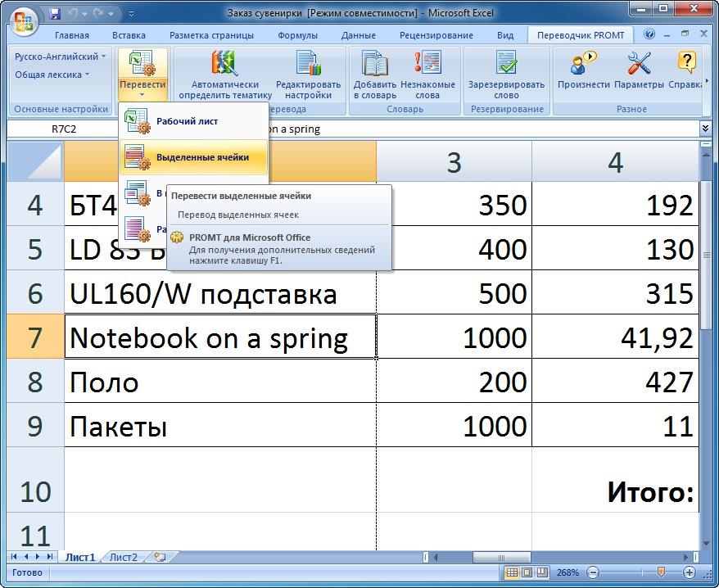The height and width of the screenshot is (588, 719).
Task: Open the Главная ribbon tab
Action: pos(72,35)
